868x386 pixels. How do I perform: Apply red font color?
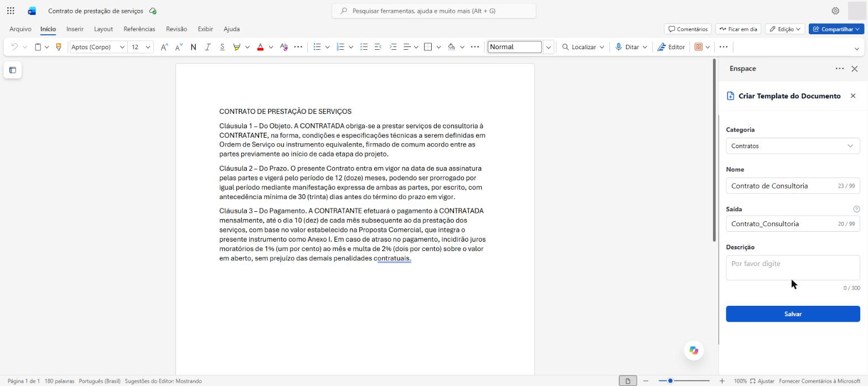point(260,47)
